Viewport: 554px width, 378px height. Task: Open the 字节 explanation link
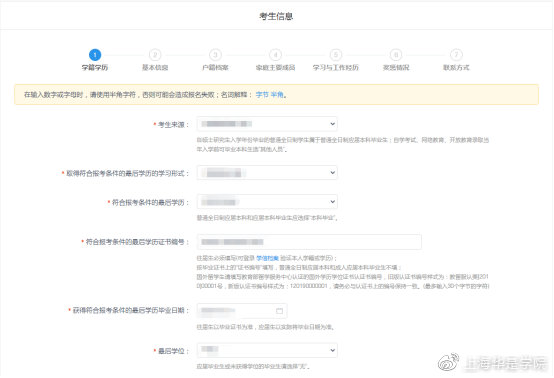coord(262,95)
